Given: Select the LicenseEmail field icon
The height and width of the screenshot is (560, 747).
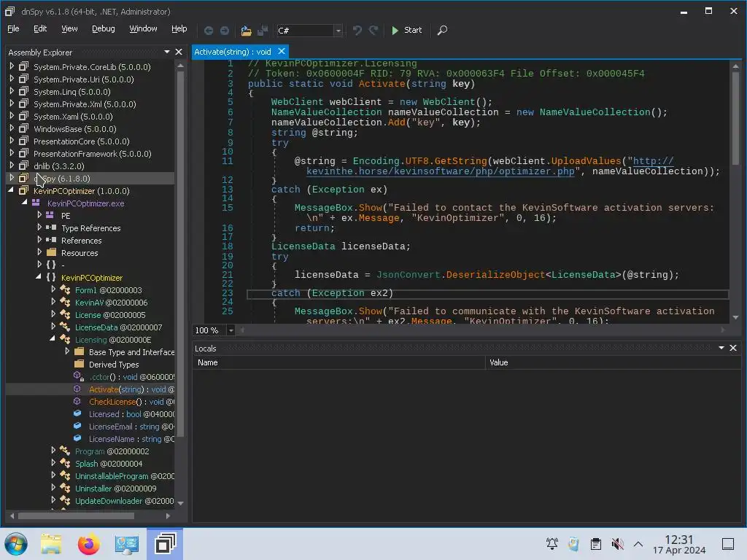Looking at the screenshot, I should [77, 426].
